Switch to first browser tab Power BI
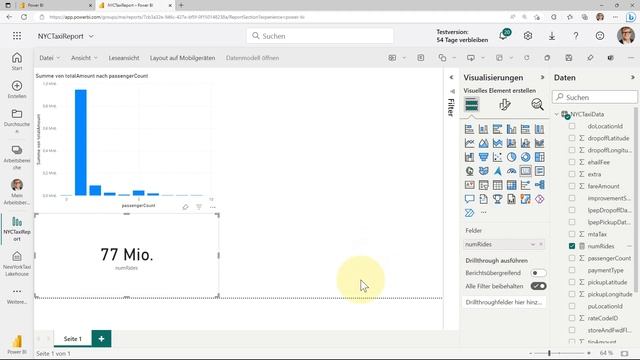 click(55, 5)
